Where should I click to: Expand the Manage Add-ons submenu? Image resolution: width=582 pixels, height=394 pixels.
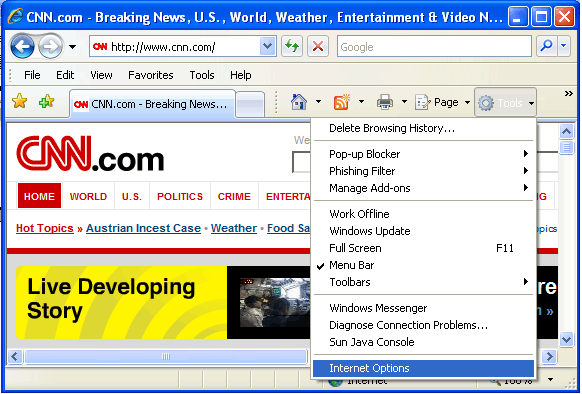click(x=423, y=188)
